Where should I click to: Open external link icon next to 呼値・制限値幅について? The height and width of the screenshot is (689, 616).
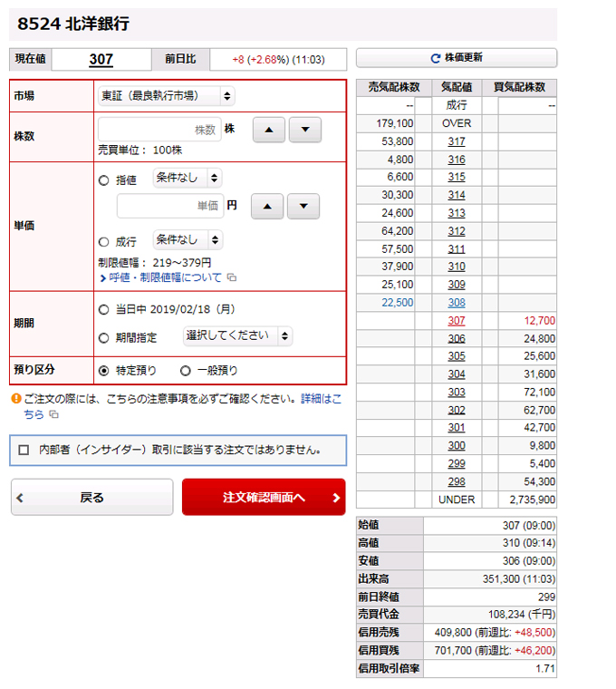click(x=232, y=277)
